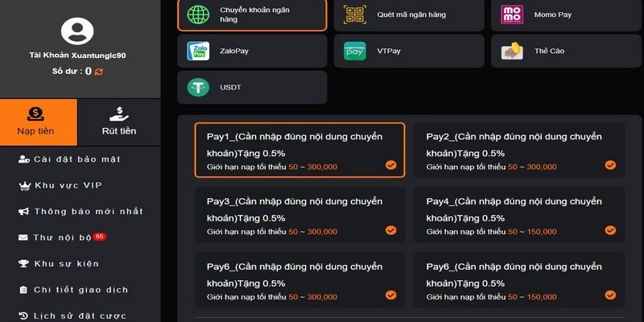
Task: Switch to the Rút tiền tab
Action: 118,121
